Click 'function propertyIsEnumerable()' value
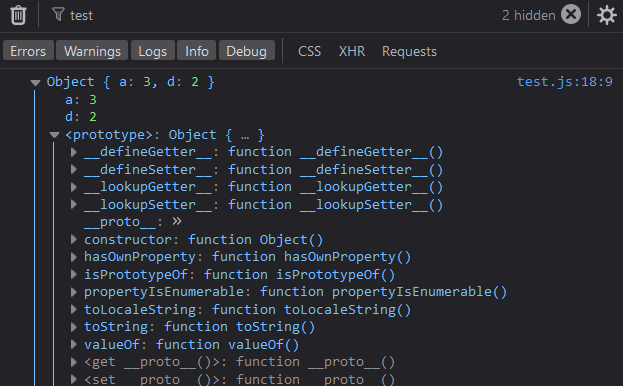The height and width of the screenshot is (386, 623). [383, 292]
